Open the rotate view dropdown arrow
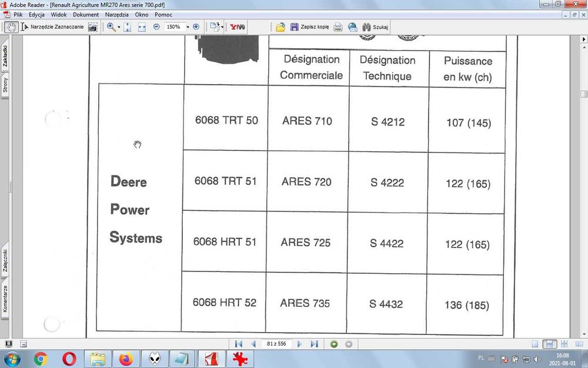Image resolution: width=588 pixels, height=368 pixels. 222,27
